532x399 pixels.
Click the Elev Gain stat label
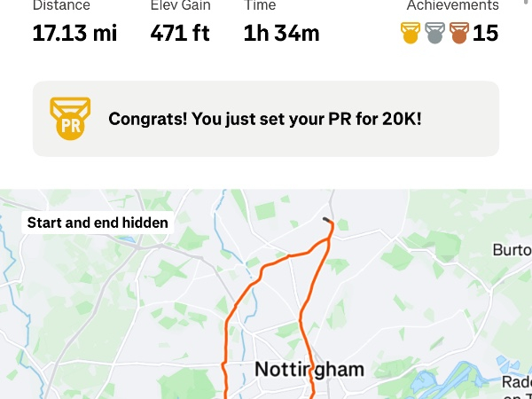tap(181, 5)
